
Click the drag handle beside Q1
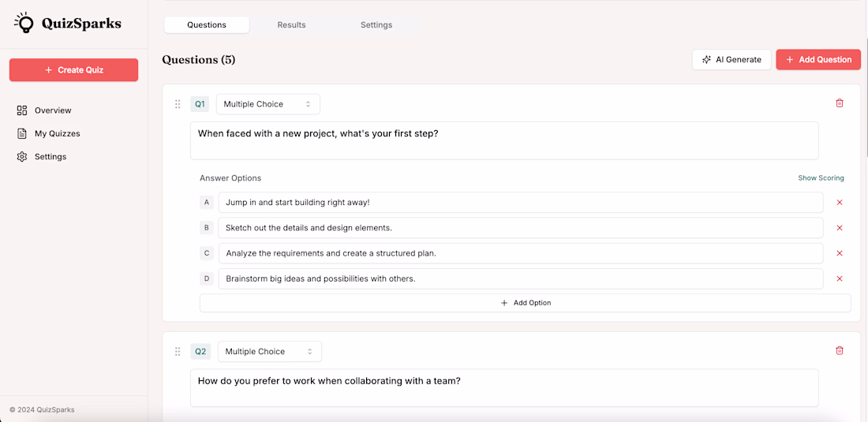click(x=178, y=104)
